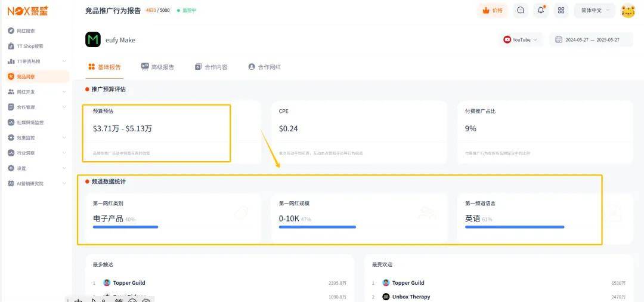
Task: Open the YouTube platform dropdown
Action: pyautogui.click(x=521, y=40)
